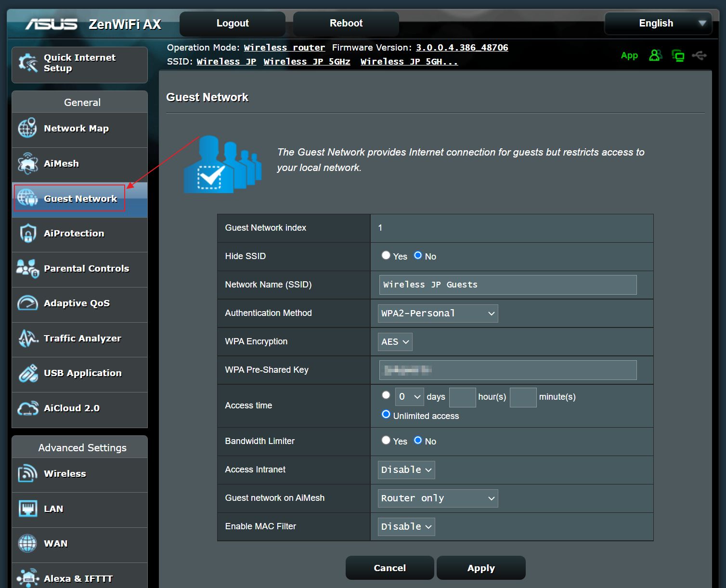The height and width of the screenshot is (588, 726).
Task: Select Yes for Hide SSID
Action: pyautogui.click(x=386, y=255)
